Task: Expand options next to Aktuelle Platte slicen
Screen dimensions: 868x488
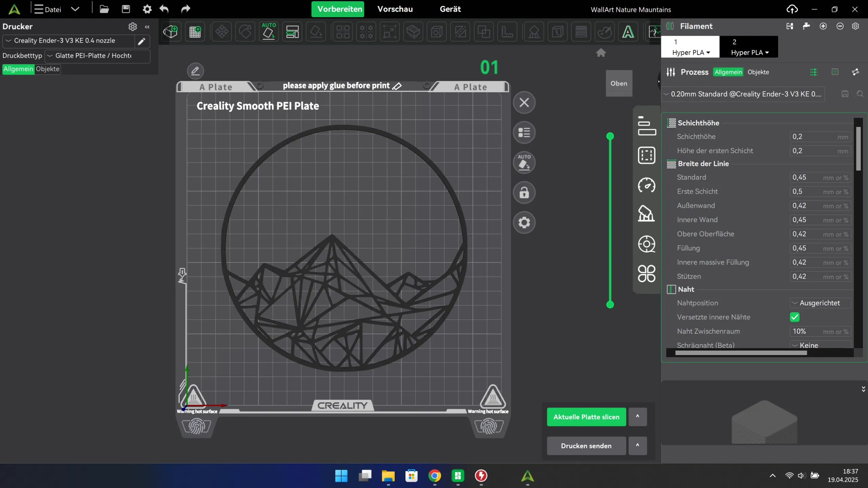Action: [x=637, y=417]
